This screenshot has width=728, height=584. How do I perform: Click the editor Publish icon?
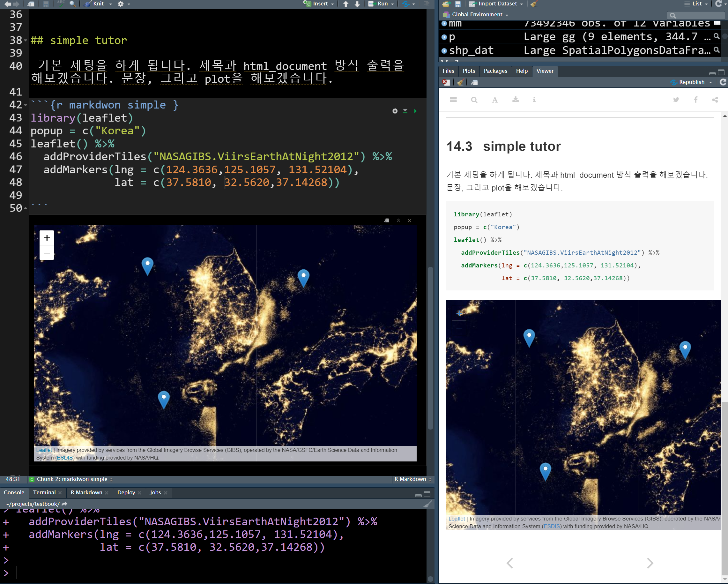406,4
